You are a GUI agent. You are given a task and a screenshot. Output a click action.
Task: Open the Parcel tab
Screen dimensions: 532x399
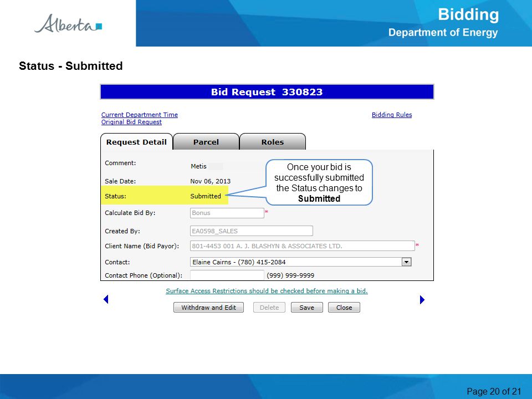(206, 142)
